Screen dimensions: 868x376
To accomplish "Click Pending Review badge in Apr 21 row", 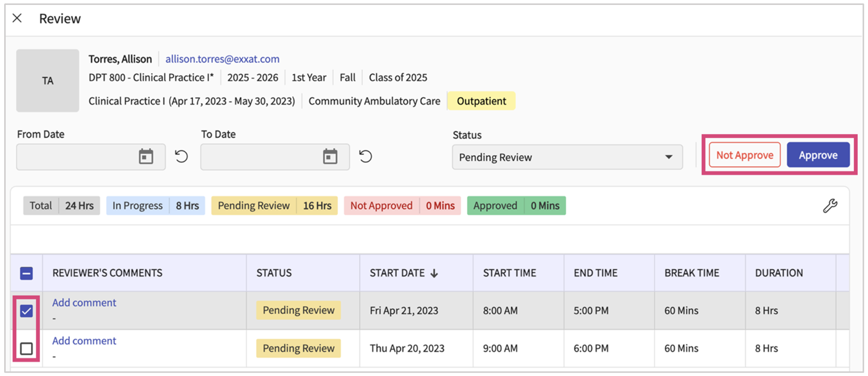I will pos(298,310).
